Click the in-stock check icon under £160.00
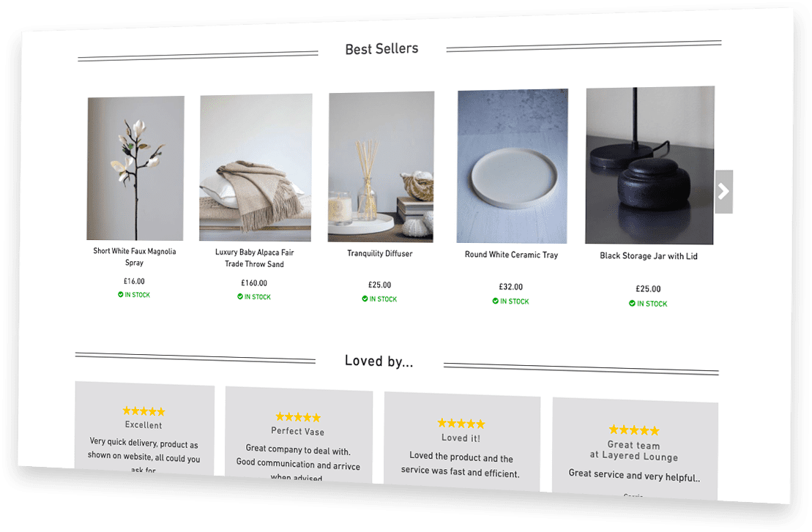 [x=240, y=296]
